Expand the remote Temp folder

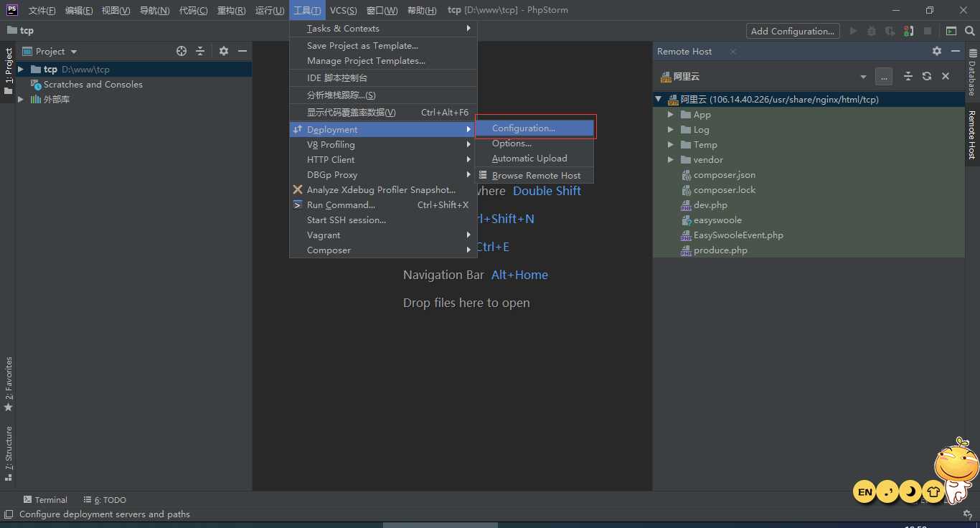670,144
